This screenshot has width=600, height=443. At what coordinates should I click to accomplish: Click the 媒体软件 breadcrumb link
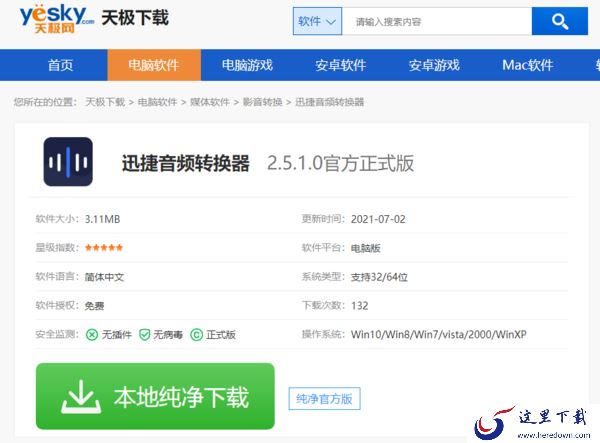tap(210, 102)
